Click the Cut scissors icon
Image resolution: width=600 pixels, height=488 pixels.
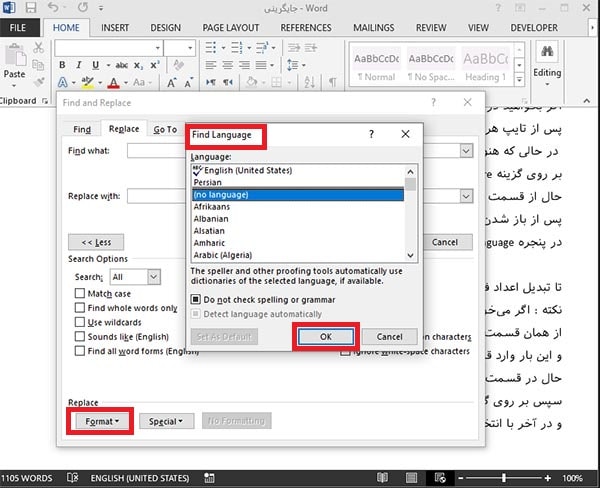[x=38, y=47]
